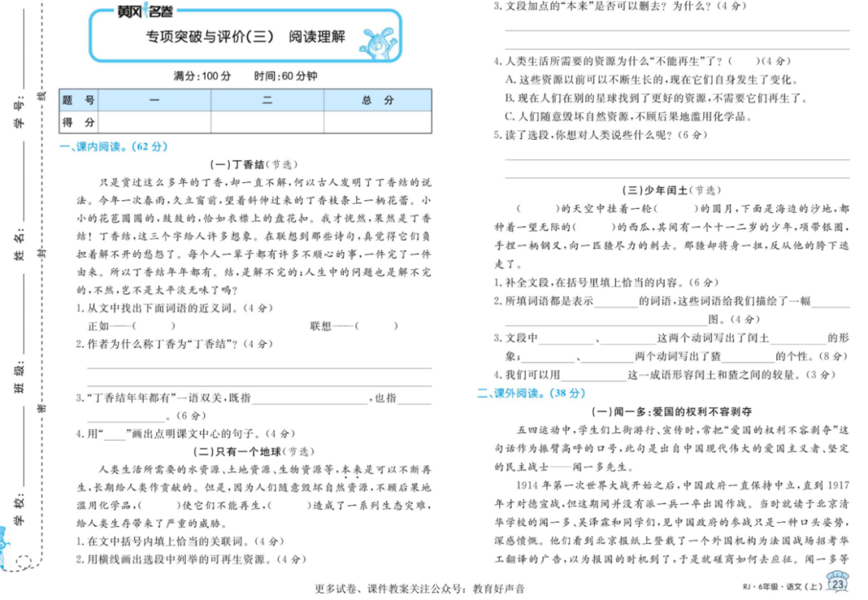Select section heading 一、课内阅读。(62分)
Screen dimensions: 868x600
(113, 146)
